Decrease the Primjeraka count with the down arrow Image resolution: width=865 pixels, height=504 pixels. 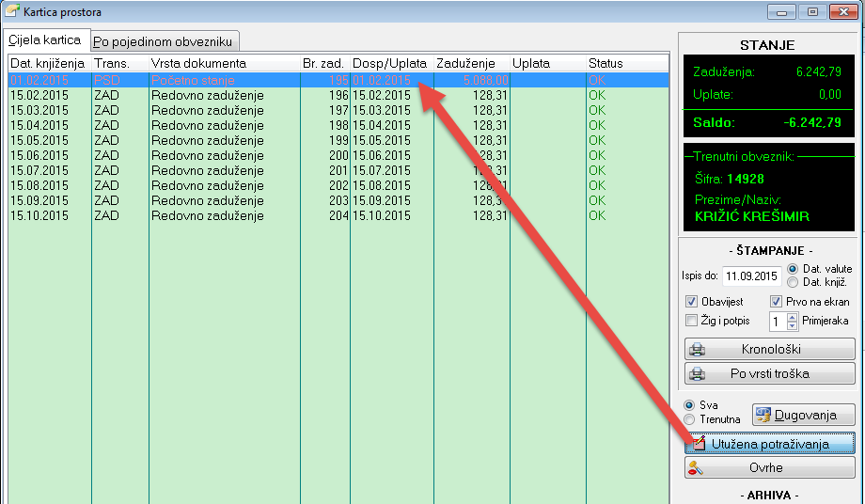[x=793, y=326]
